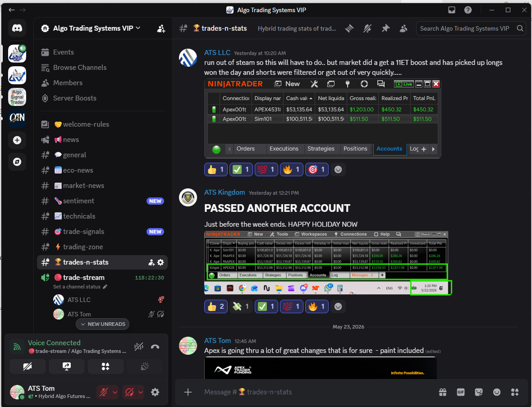Open ATS LLC user profile name
This screenshot has width=532, height=407.
coord(217,53)
